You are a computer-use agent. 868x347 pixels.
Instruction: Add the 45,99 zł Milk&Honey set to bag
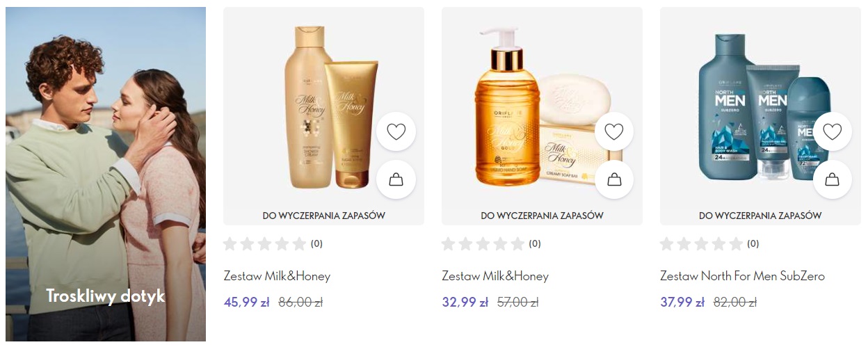(x=396, y=180)
